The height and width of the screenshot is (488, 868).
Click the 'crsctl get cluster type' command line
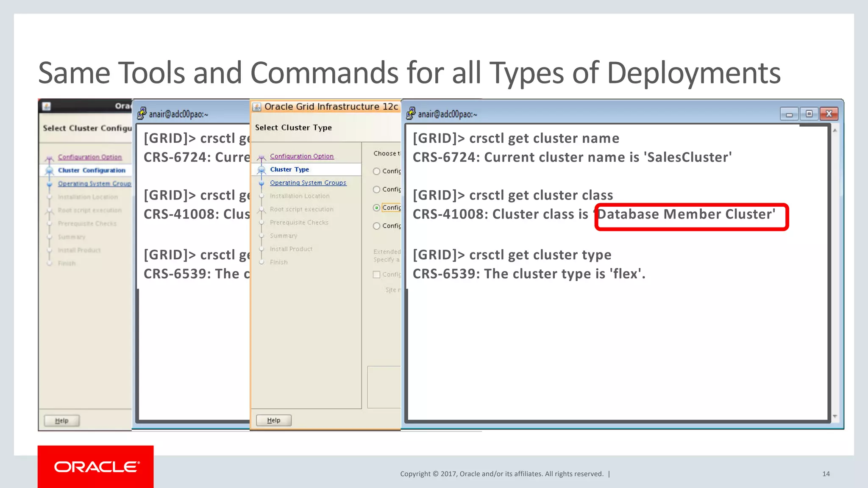(x=512, y=255)
